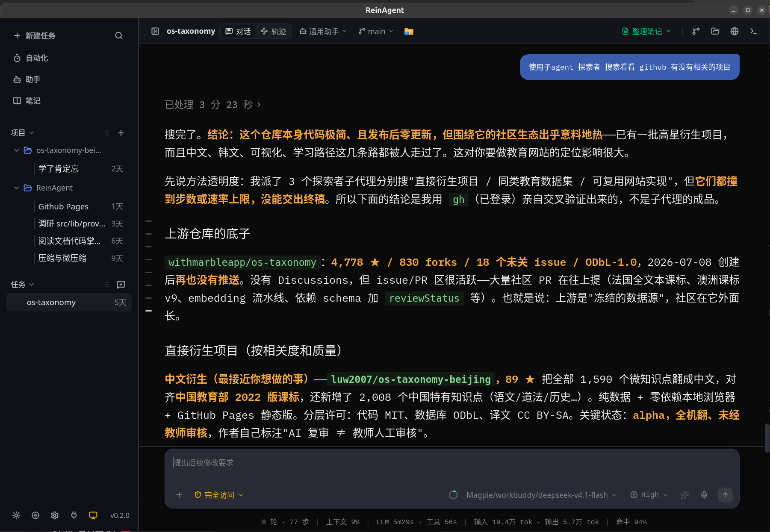Click the globe icon in the top toolbar
This screenshot has width=770, height=532.
tap(735, 31)
